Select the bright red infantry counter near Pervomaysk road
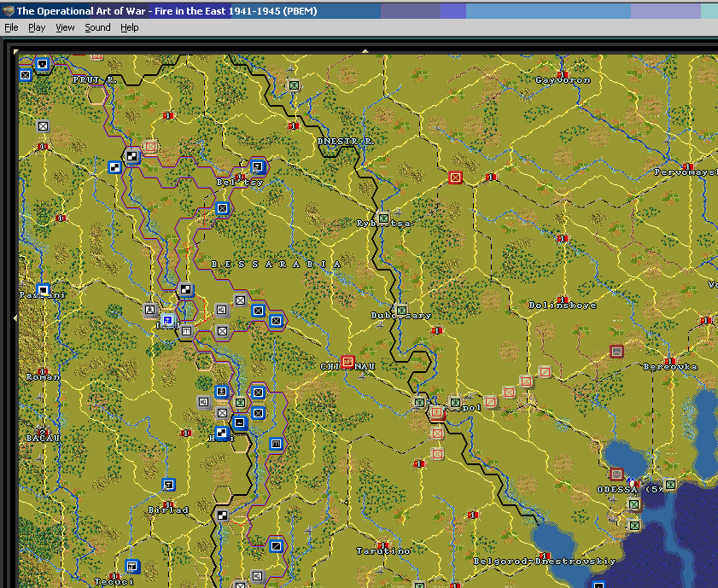 [x=455, y=178]
